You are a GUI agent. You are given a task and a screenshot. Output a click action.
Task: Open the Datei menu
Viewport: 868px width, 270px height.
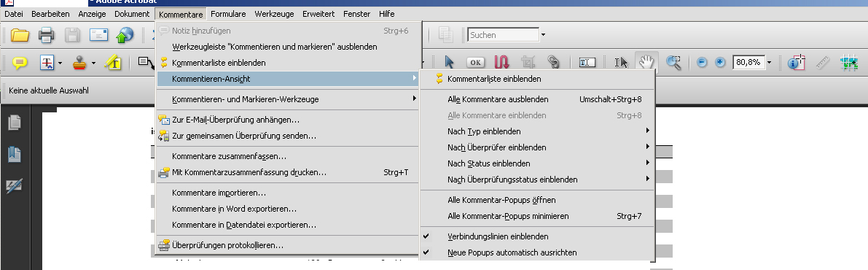[x=14, y=14]
